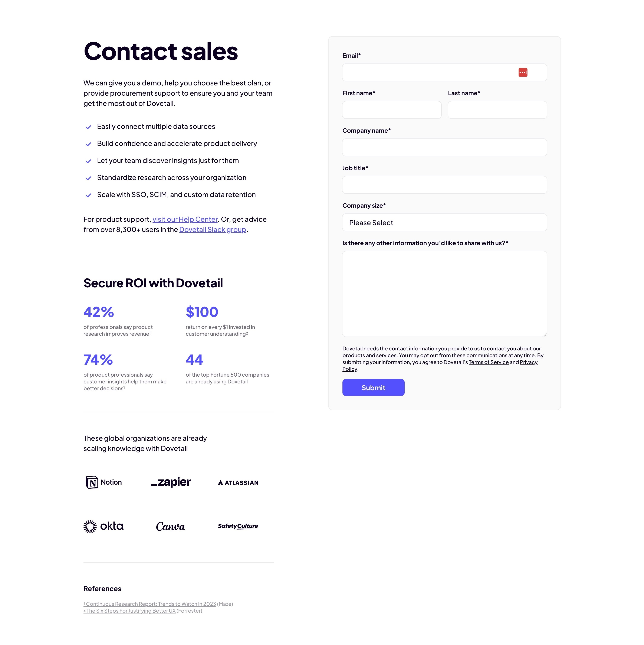Click the Okta logo
The image size is (644, 645).
[x=103, y=526]
